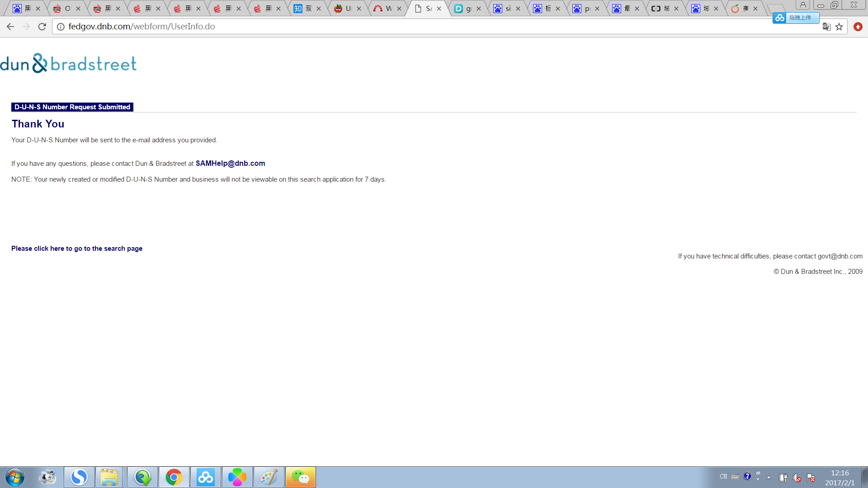This screenshot has width=868, height=488.
Task: Toggle the muted volume tray icon
Action: tap(797, 477)
